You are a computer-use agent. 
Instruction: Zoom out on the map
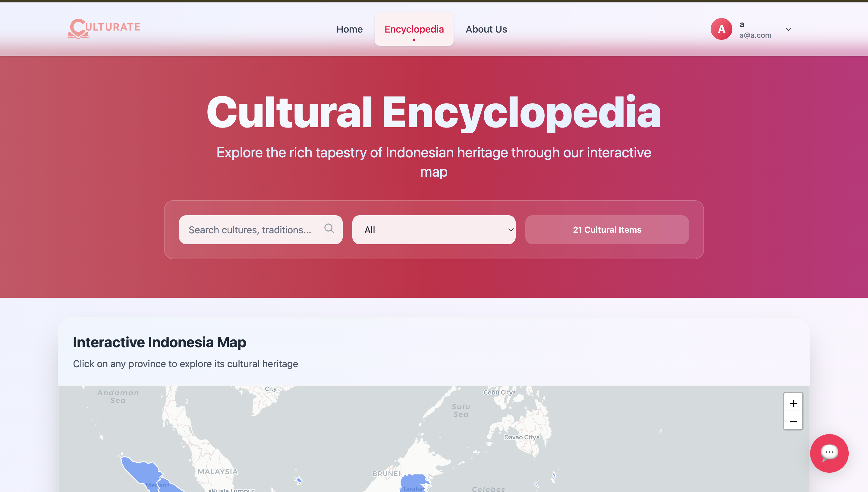click(x=793, y=421)
